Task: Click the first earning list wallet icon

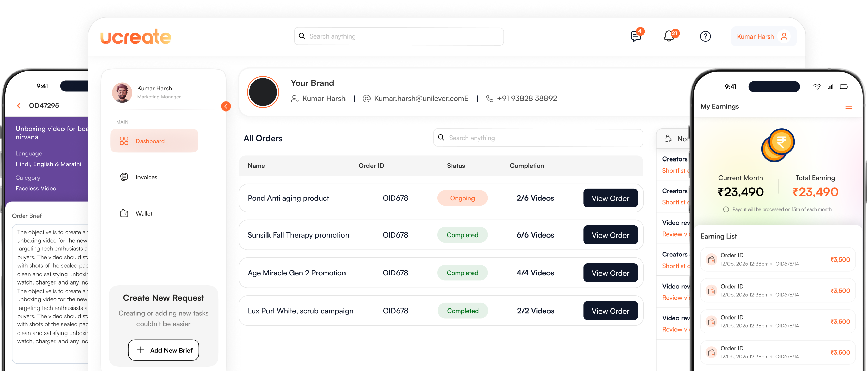Action: pos(711,259)
